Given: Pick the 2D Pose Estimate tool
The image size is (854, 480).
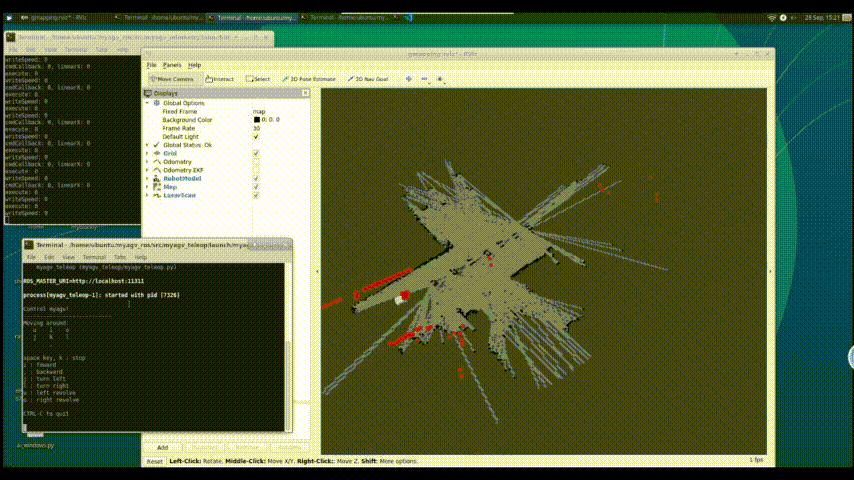Looking at the screenshot, I should tap(310, 78).
